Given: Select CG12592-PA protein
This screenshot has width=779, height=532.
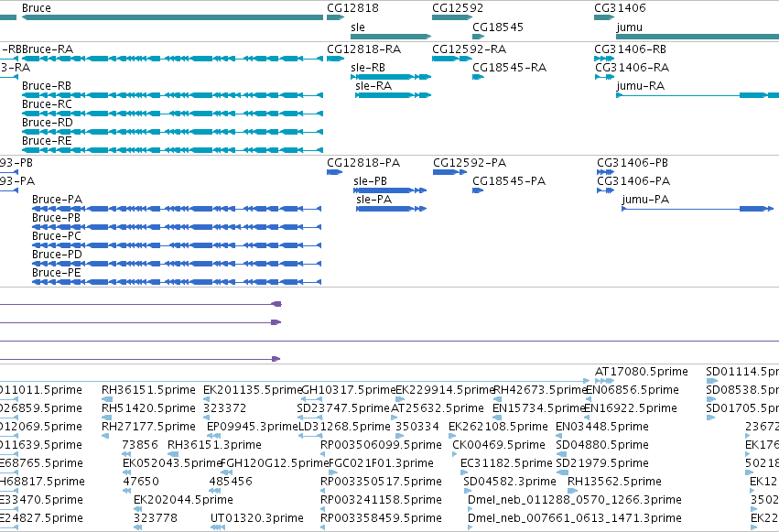Looking at the screenshot, I should click(x=449, y=172).
